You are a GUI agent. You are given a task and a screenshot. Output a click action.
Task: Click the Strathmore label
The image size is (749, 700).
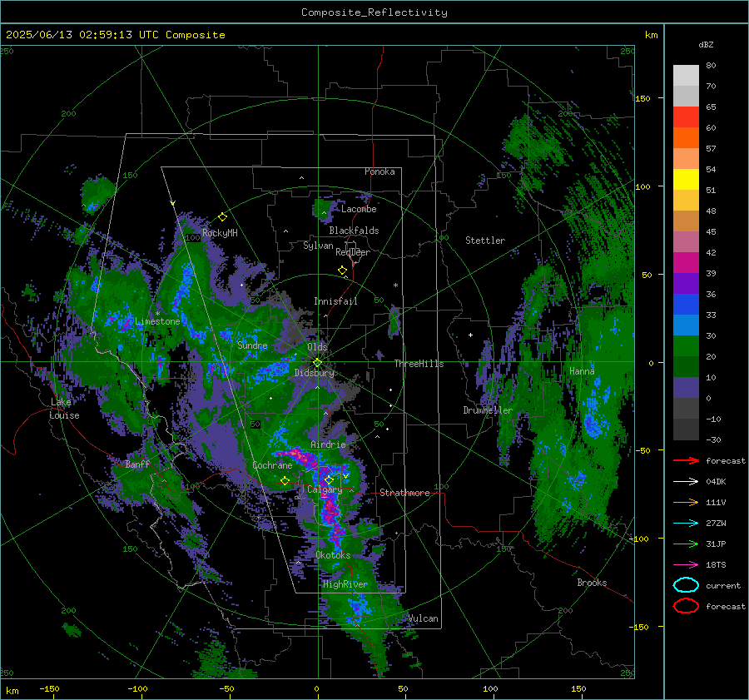[x=404, y=493]
